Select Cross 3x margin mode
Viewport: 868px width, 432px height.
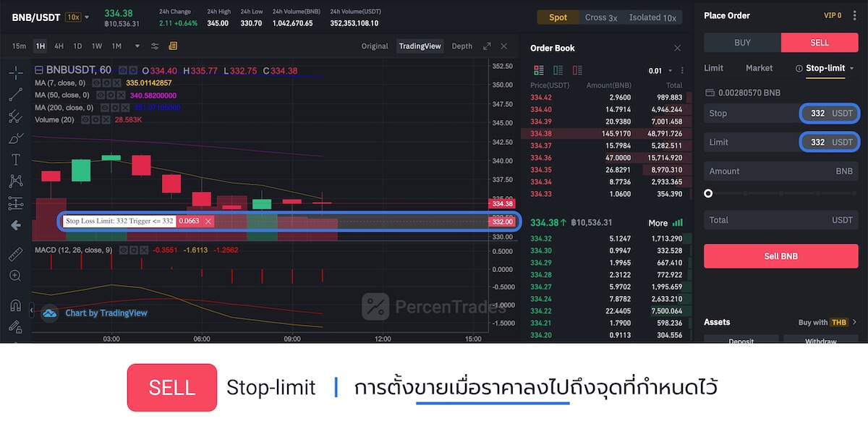pos(601,17)
